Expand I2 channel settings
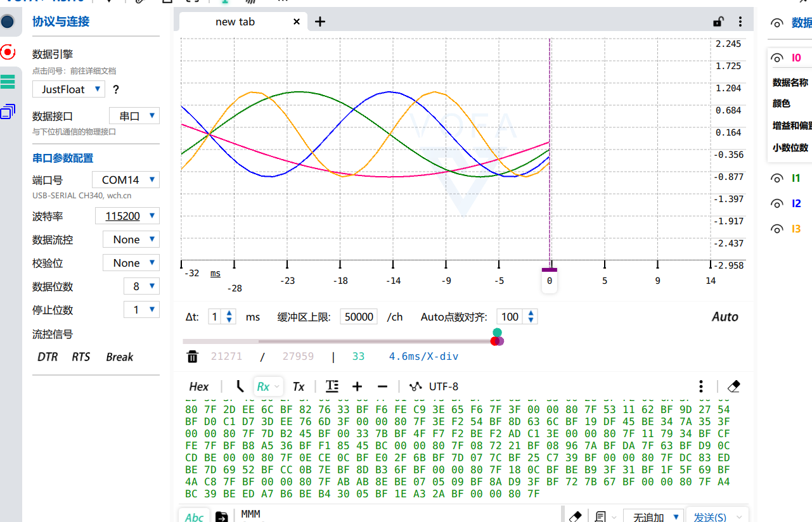Image resolution: width=812 pixels, height=522 pixels. [x=796, y=204]
